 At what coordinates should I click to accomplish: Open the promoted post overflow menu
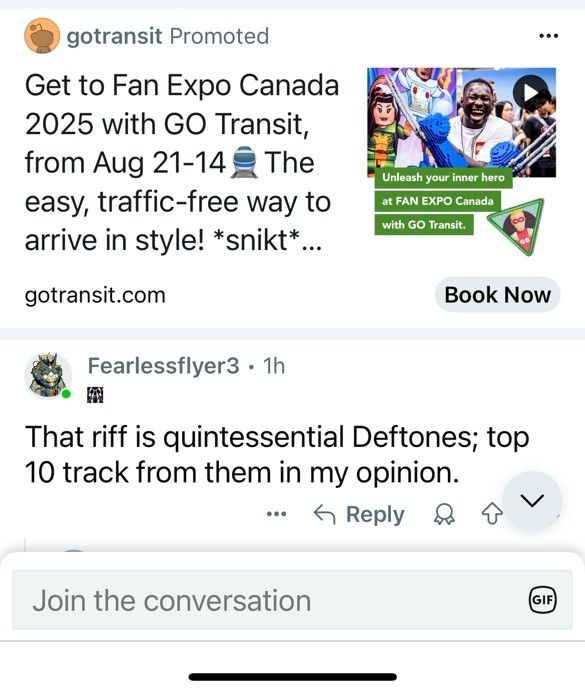(x=549, y=36)
